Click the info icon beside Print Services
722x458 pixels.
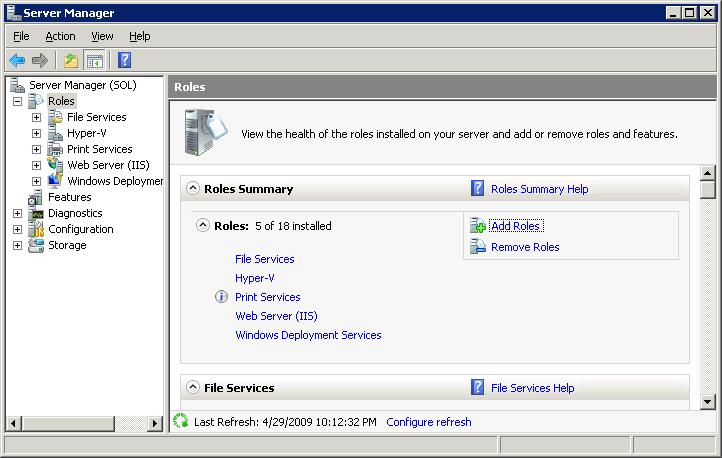click(x=221, y=296)
